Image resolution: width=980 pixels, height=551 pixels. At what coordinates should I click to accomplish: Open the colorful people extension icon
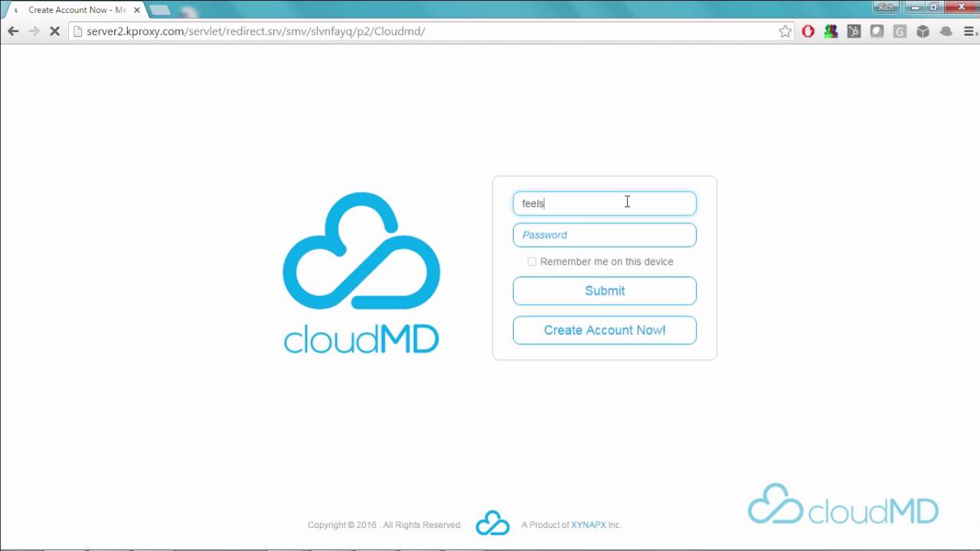click(x=831, y=31)
